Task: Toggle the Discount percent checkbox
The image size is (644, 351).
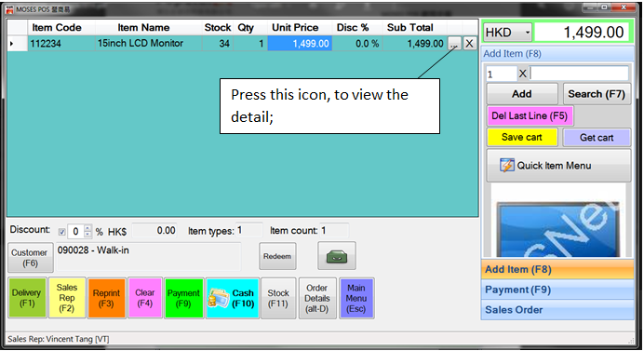Action: (62, 232)
